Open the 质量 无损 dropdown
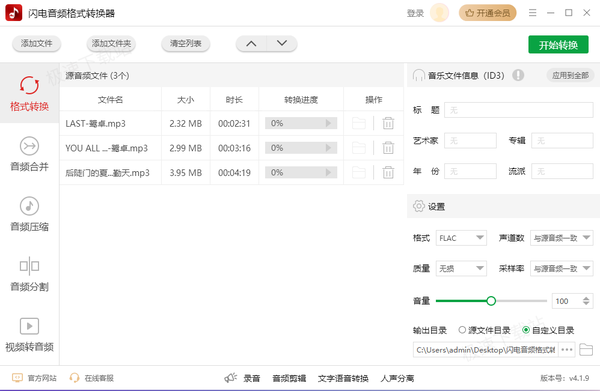The width and height of the screenshot is (600, 391). [461, 269]
